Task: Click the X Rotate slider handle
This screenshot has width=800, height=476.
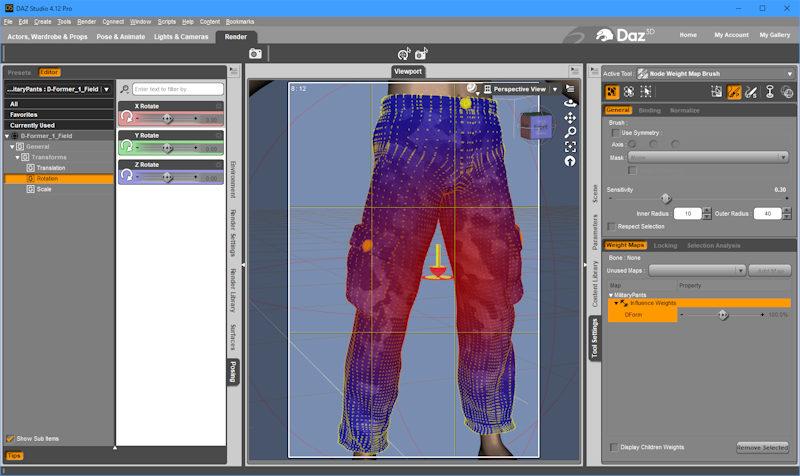Action: click(x=167, y=118)
